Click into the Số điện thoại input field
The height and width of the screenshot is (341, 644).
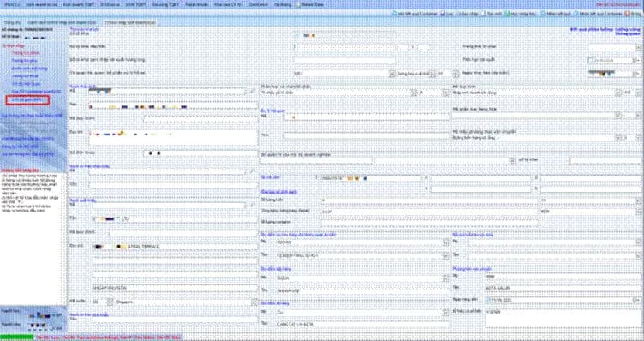[x=200, y=153]
